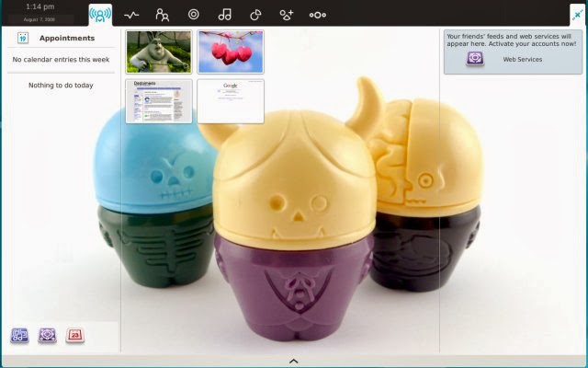Launch the blue music media launcher icon
Viewport: 588px width, 368px height.
[x=19, y=335]
